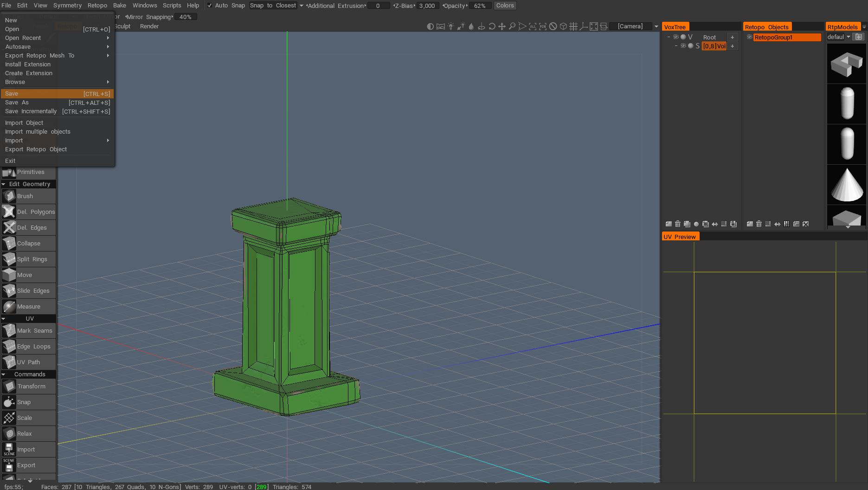Click the add folder icon in RtpModels panel

859,37
